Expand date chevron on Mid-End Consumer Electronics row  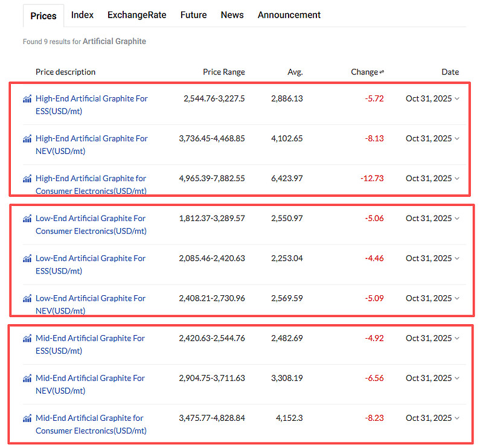[457, 418]
